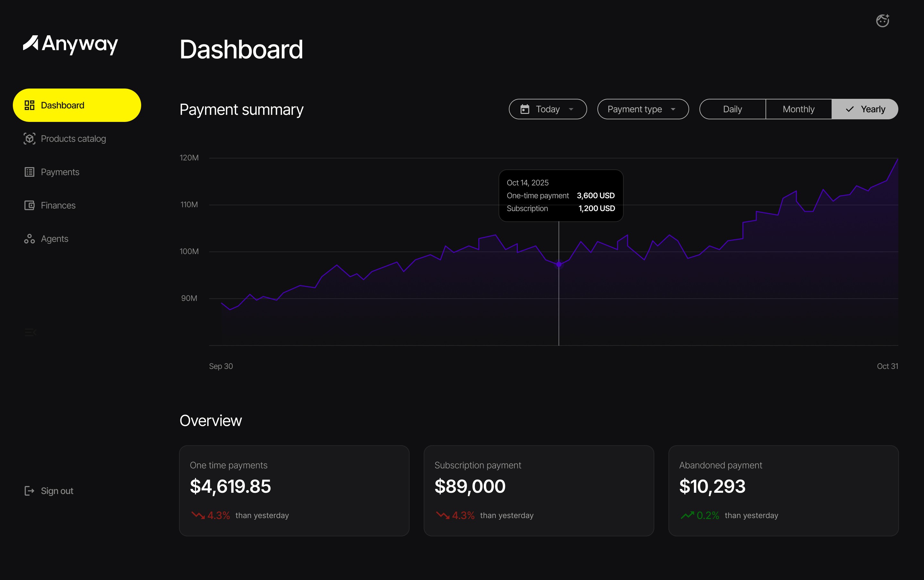Switch chart to Monthly view
The image size is (924, 580).
pos(798,109)
